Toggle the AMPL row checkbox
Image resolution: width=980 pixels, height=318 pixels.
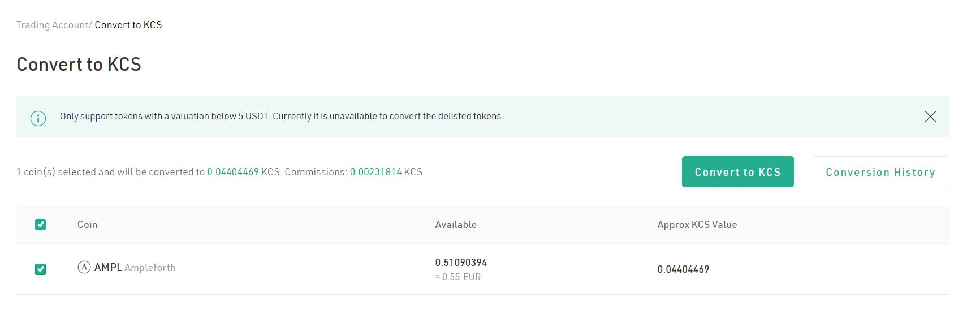40,269
